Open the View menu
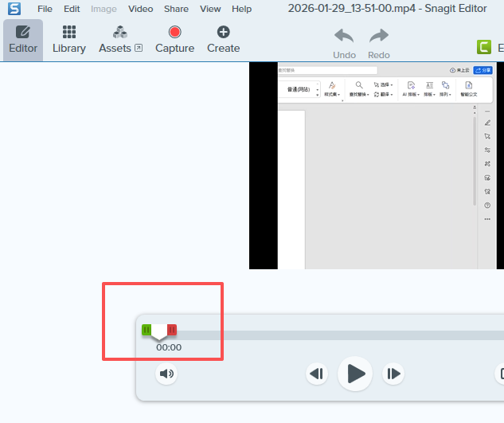This screenshot has height=423, width=504. click(x=210, y=9)
